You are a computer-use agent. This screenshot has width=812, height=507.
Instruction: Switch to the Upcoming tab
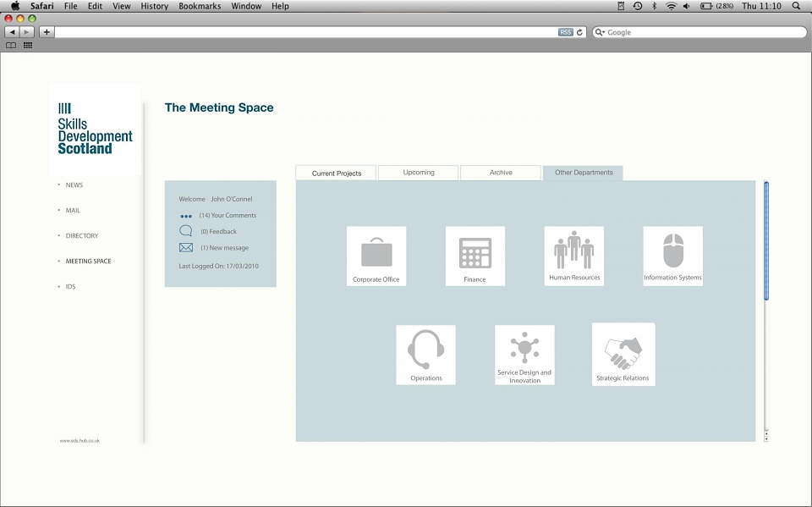[x=419, y=173]
